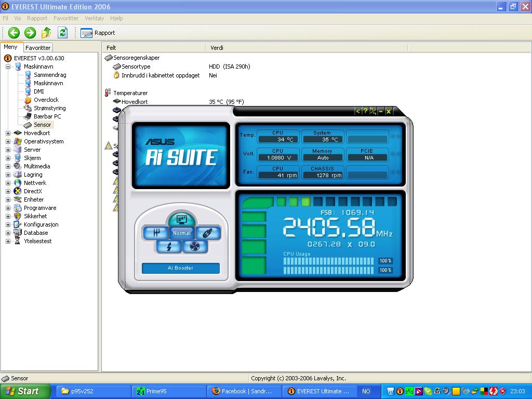Open the Verktøy menu
The height and width of the screenshot is (399, 532).
pyautogui.click(x=95, y=18)
